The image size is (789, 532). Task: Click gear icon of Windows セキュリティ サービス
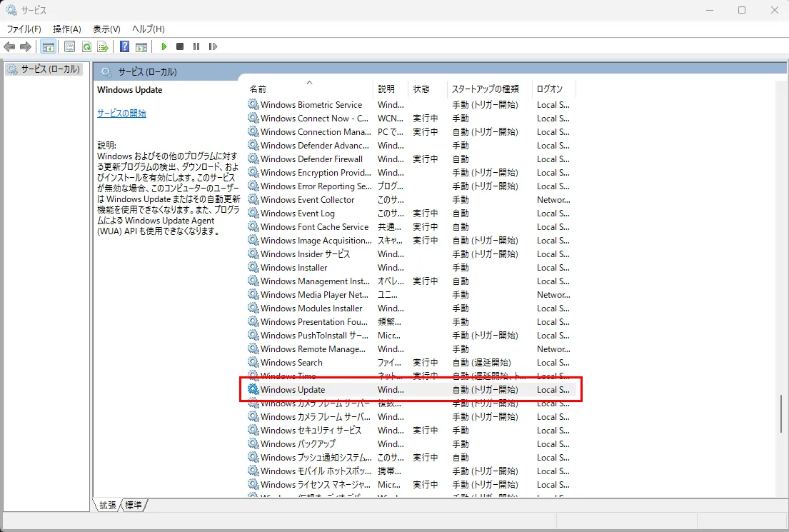point(253,430)
